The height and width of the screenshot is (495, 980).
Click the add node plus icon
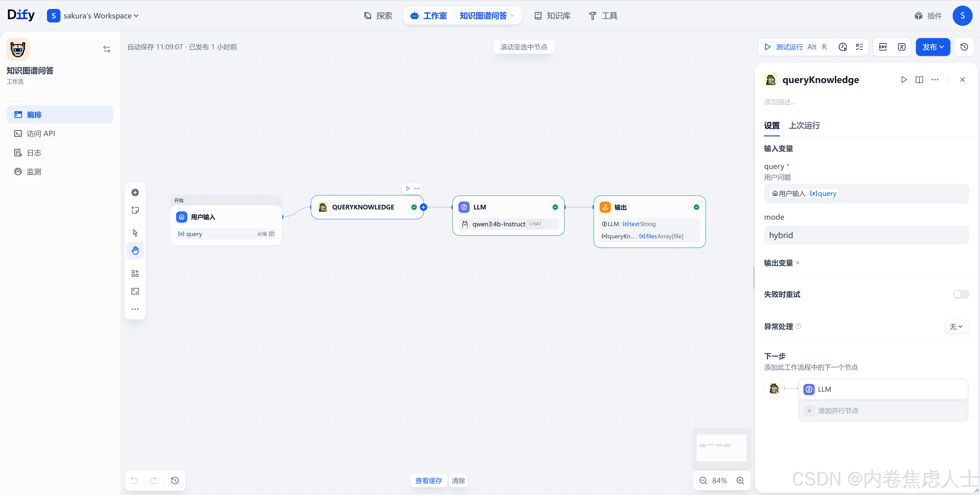coord(135,192)
